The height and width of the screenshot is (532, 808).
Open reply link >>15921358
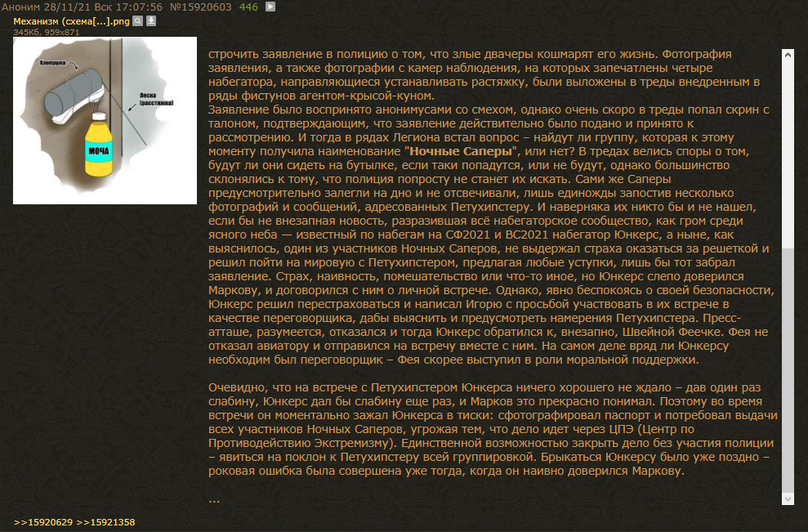[x=105, y=522]
